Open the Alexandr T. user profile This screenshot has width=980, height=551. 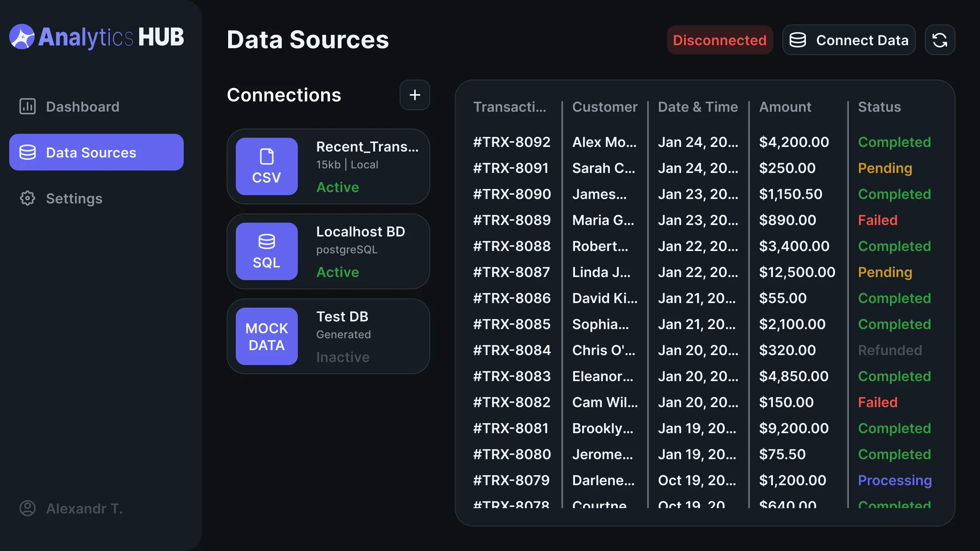71,508
